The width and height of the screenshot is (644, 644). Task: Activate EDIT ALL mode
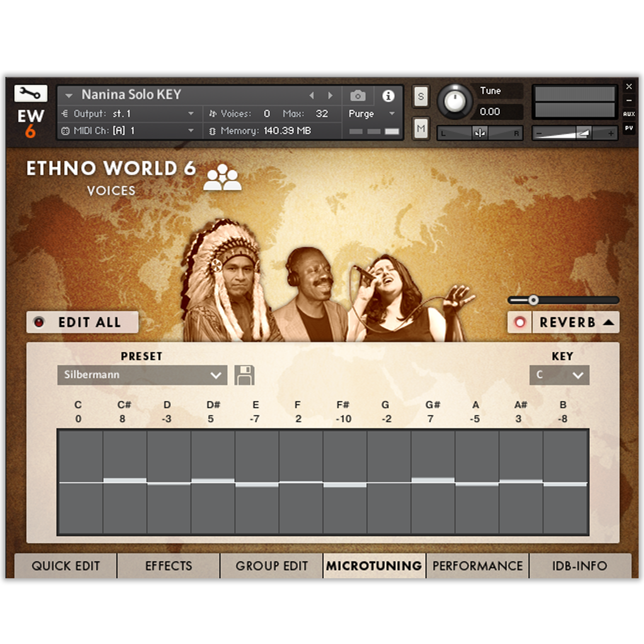[x=82, y=322]
